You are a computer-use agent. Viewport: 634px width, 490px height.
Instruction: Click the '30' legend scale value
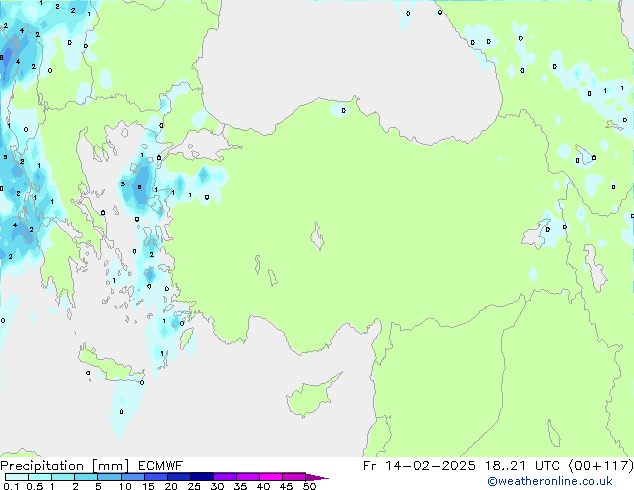click(217, 486)
